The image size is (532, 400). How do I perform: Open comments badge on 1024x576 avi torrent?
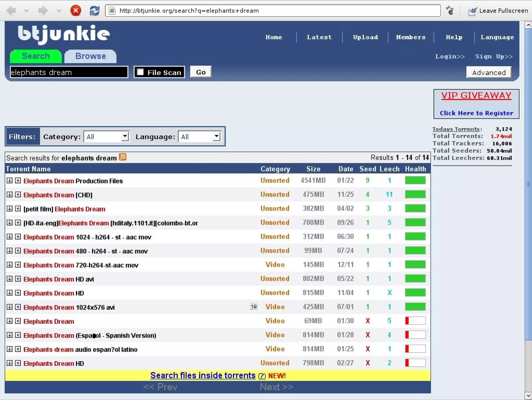click(x=254, y=307)
